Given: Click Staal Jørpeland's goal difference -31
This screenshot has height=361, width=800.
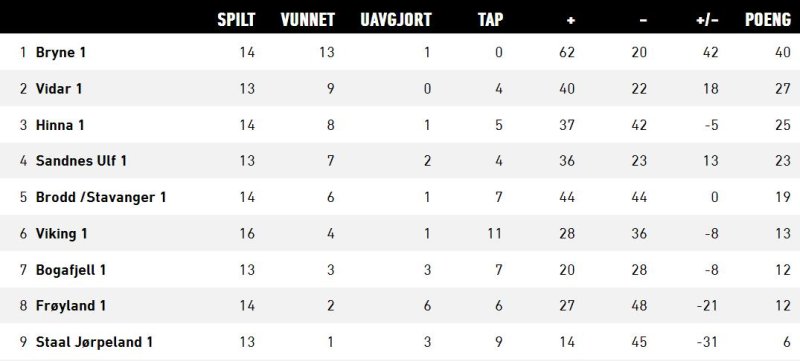Looking at the screenshot, I should 708,342.
